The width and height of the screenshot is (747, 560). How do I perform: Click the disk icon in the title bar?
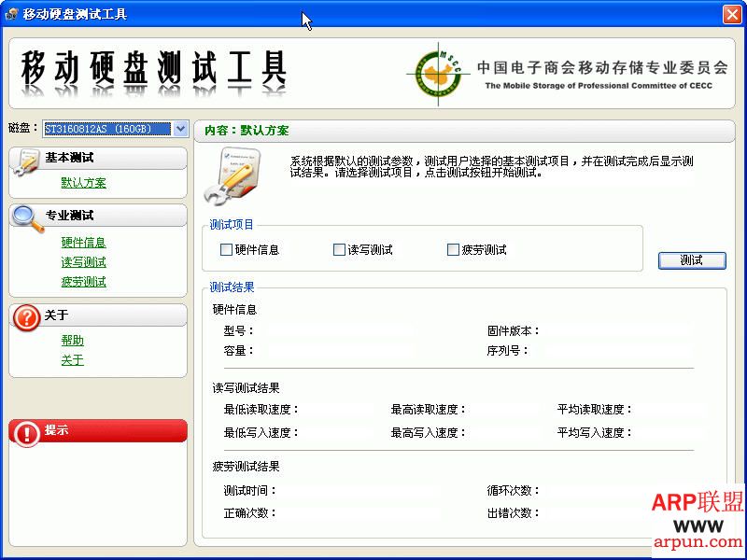[x=11, y=13]
